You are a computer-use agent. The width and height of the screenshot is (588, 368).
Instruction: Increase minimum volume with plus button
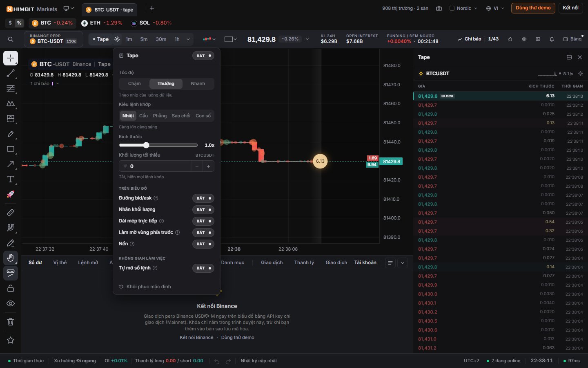(209, 166)
